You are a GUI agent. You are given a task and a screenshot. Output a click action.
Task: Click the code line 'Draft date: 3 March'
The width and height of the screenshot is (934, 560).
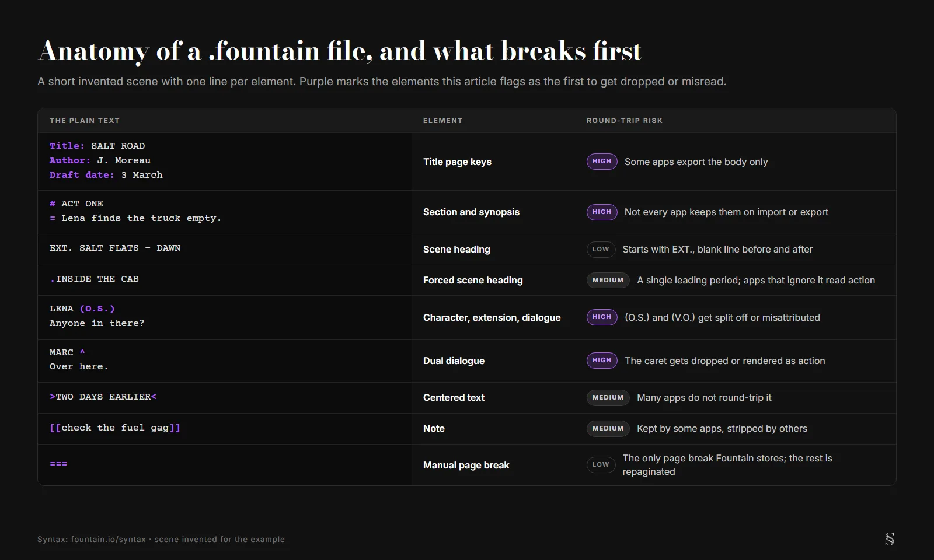click(x=106, y=175)
